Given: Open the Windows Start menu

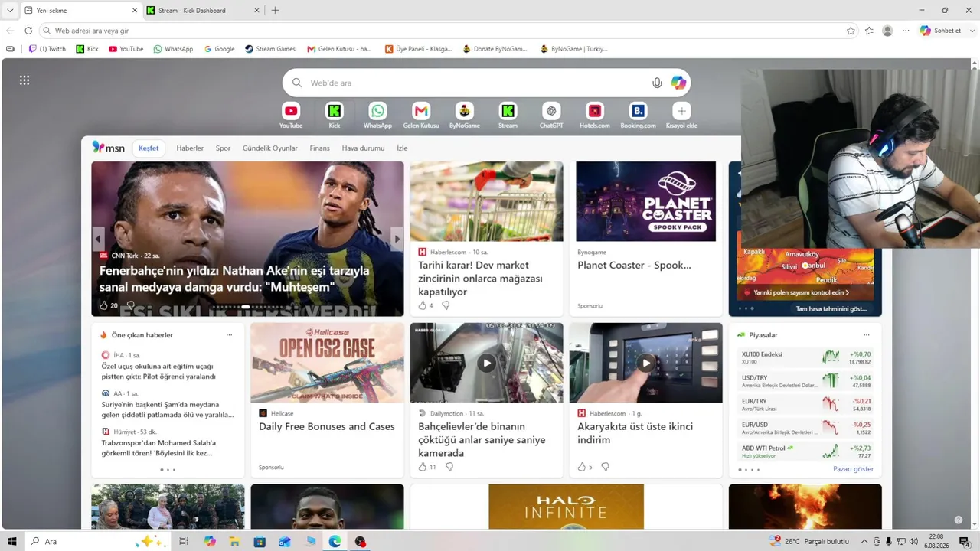Looking at the screenshot, I should (x=12, y=541).
